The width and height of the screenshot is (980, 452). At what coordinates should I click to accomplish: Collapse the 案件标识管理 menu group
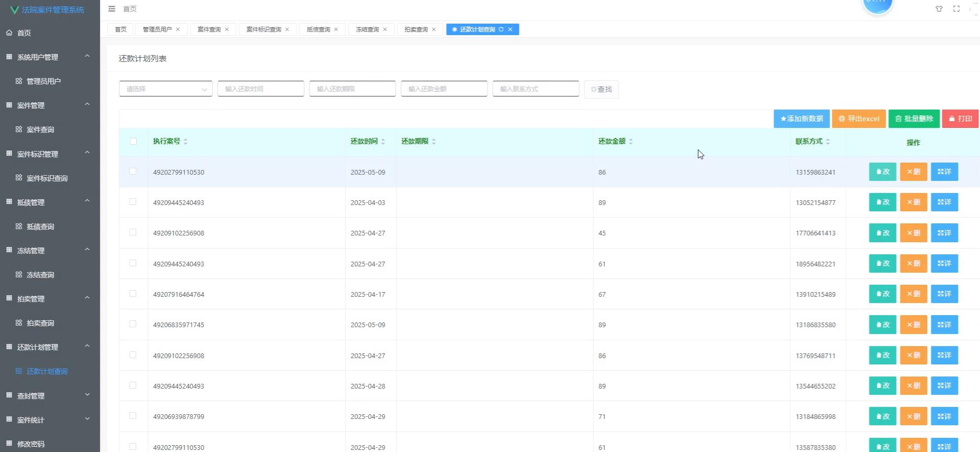pos(50,154)
